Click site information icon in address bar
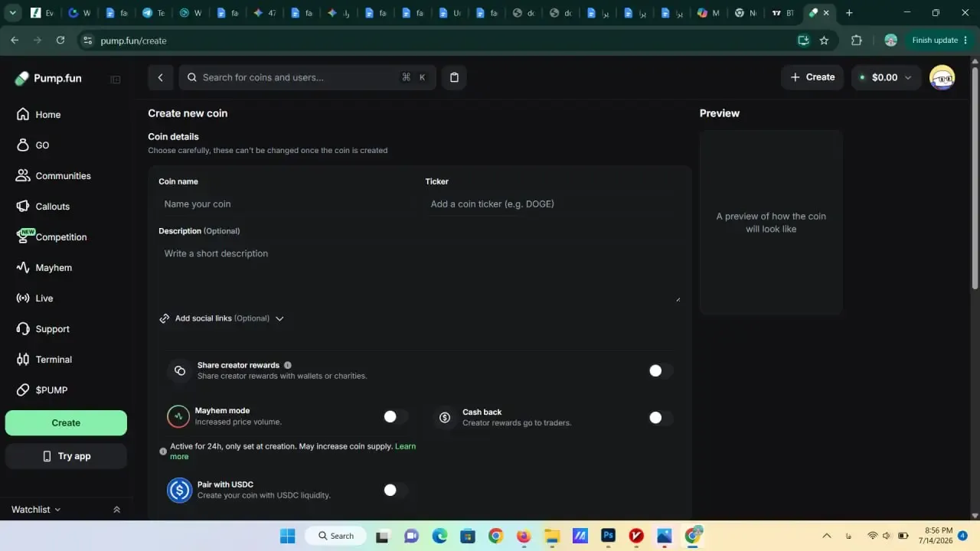This screenshot has width=980, height=551. 87,41
